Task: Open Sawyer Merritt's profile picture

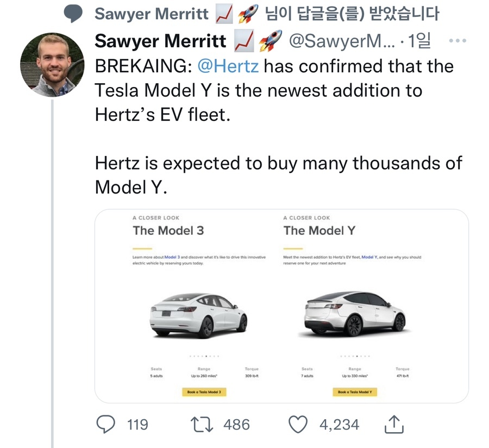Action: coord(52,65)
